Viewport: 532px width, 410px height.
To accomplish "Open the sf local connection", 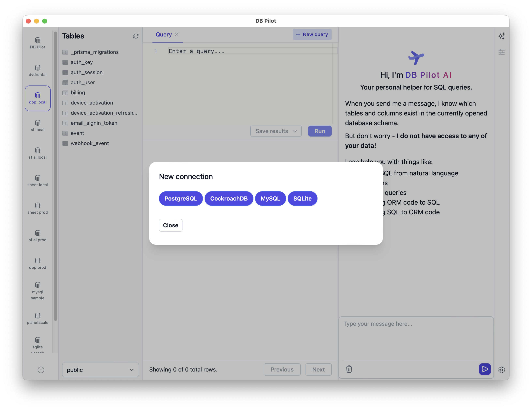I will click(38, 126).
